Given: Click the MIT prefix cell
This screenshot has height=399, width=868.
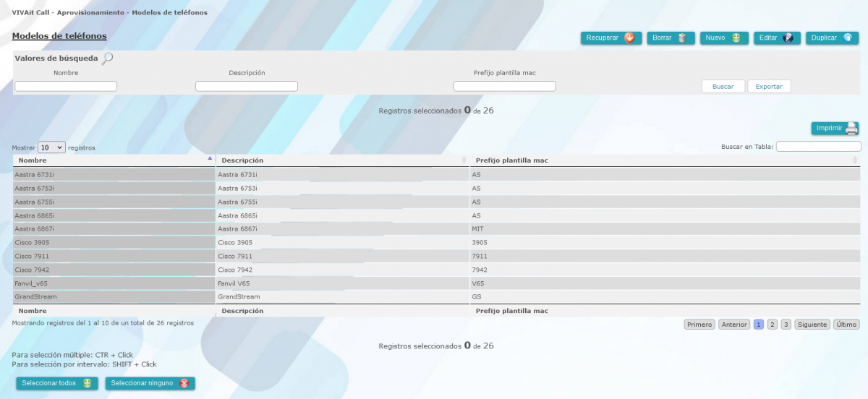Looking at the screenshot, I should (x=665, y=228).
